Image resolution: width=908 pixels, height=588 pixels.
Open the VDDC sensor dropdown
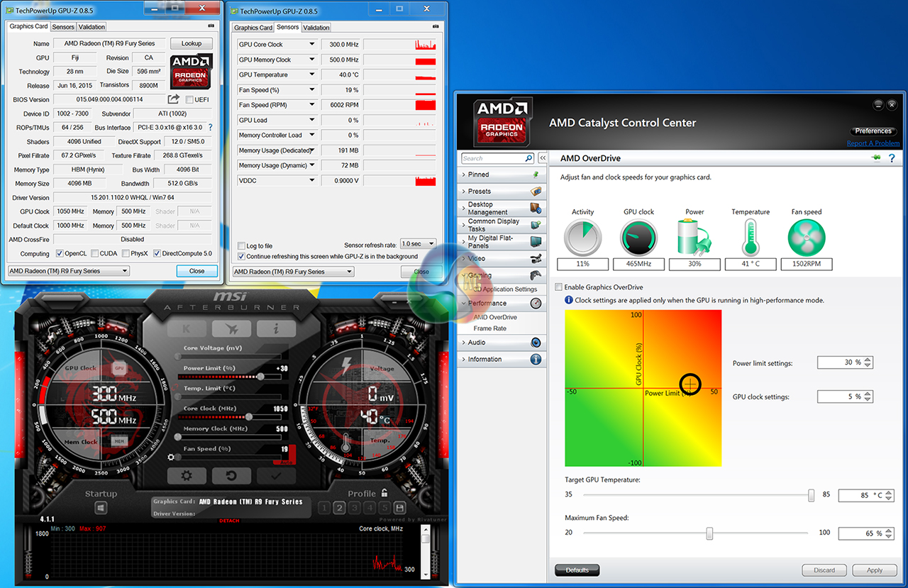[311, 180]
